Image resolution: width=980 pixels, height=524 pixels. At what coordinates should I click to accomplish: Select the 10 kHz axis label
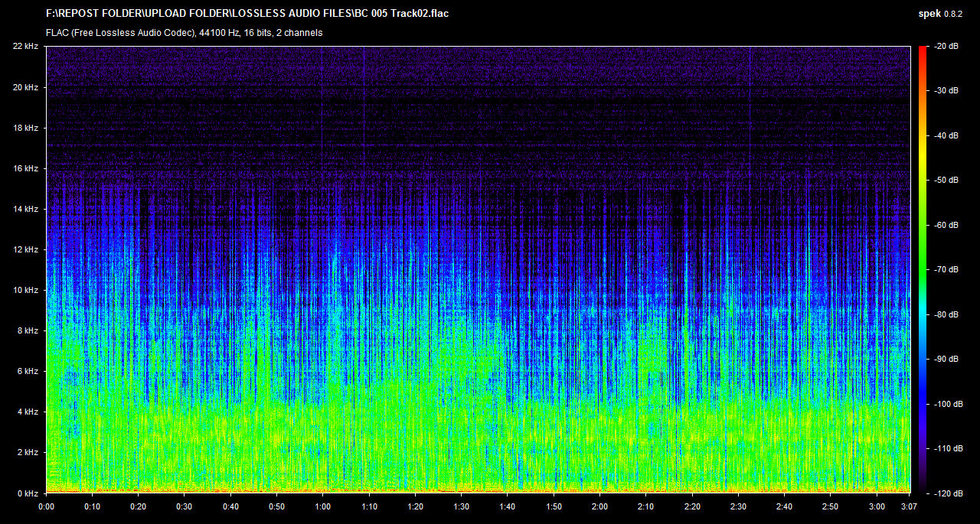tap(25, 290)
